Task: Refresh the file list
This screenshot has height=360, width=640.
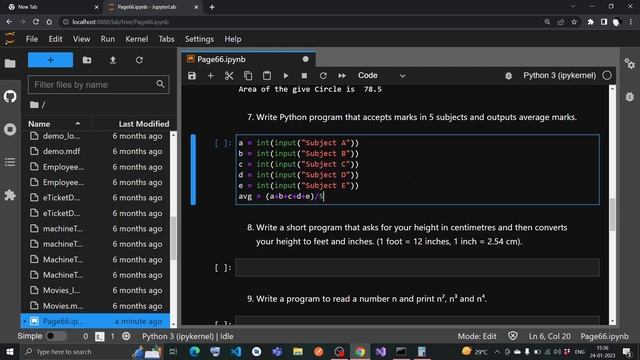Action: (x=139, y=60)
